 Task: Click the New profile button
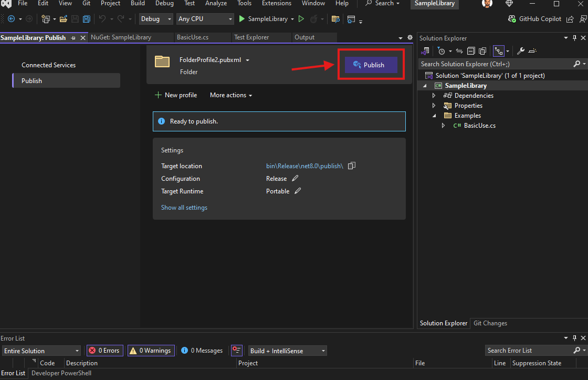pyautogui.click(x=176, y=95)
